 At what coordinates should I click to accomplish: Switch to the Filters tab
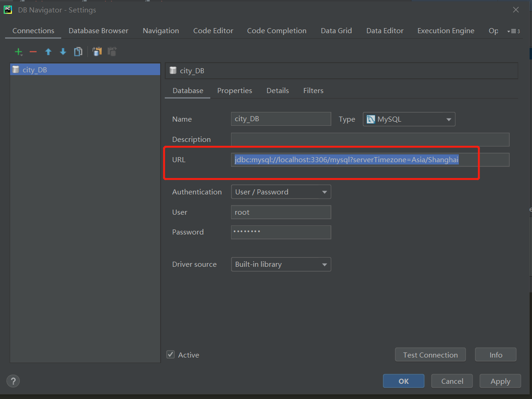pyautogui.click(x=313, y=90)
